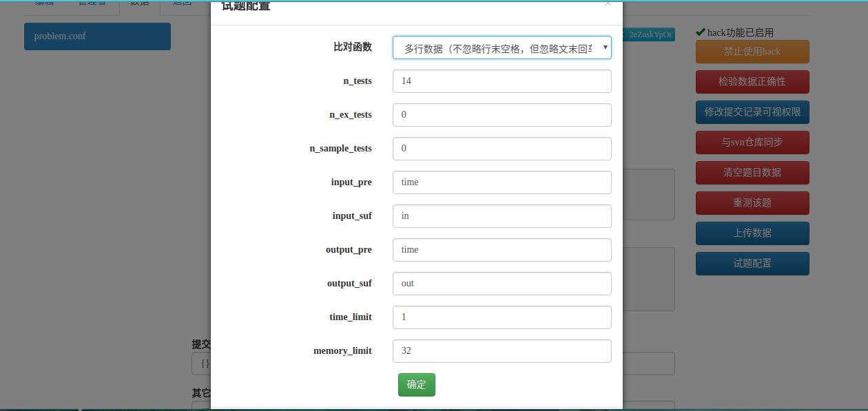868x411 pixels.
Task: Click the 2eZuskYpOt token label
Action: coord(650,34)
